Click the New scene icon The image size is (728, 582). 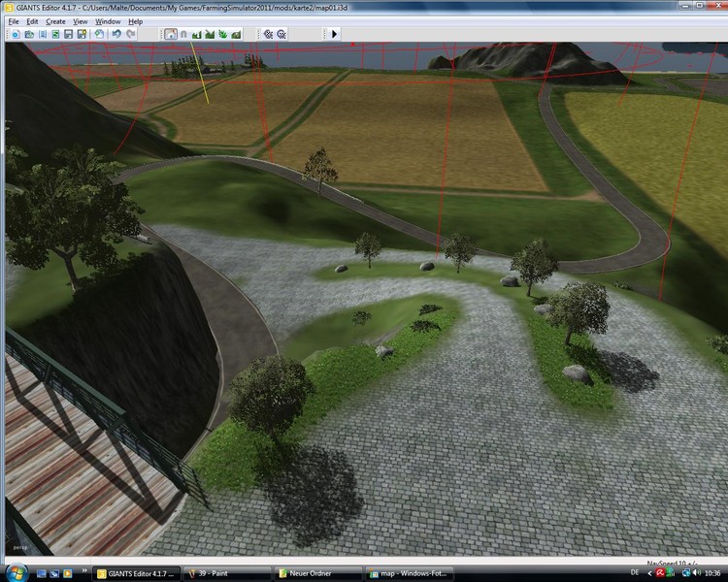(16, 34)
